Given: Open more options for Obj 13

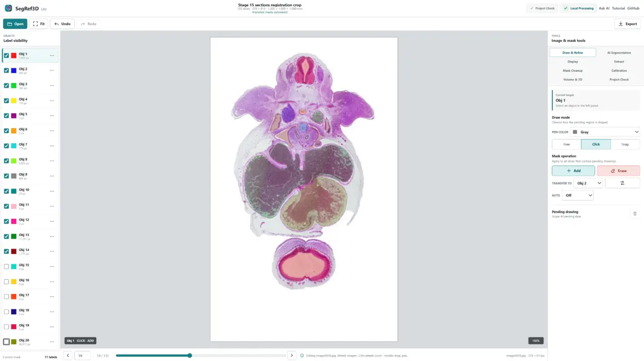Looking at the screenshot, I should 52,237.
